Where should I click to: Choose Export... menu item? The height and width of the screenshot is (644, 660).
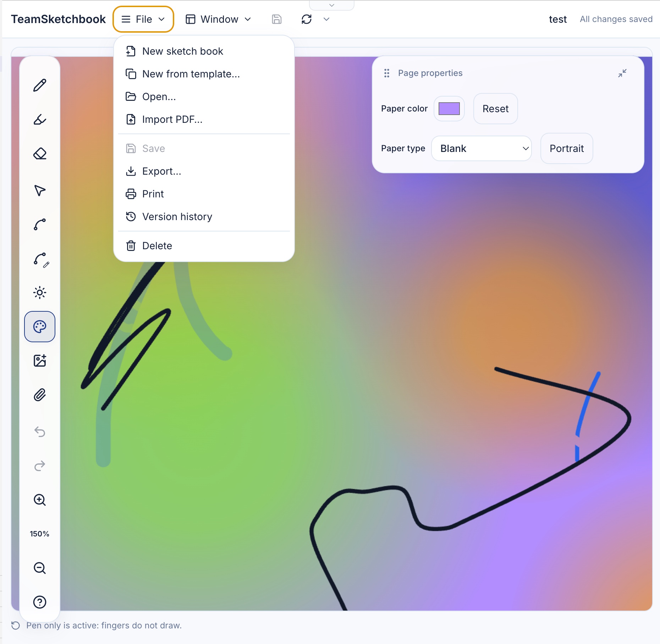click(x=204, y=171)
